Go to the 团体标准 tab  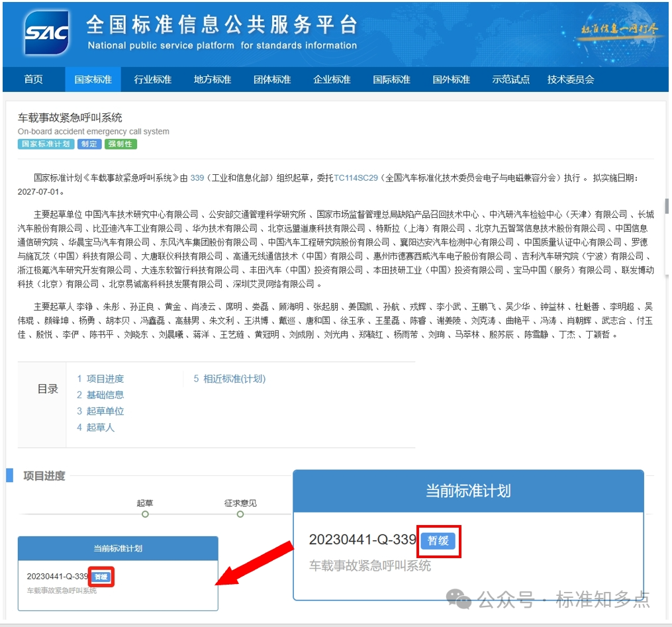tap(272, 79)
